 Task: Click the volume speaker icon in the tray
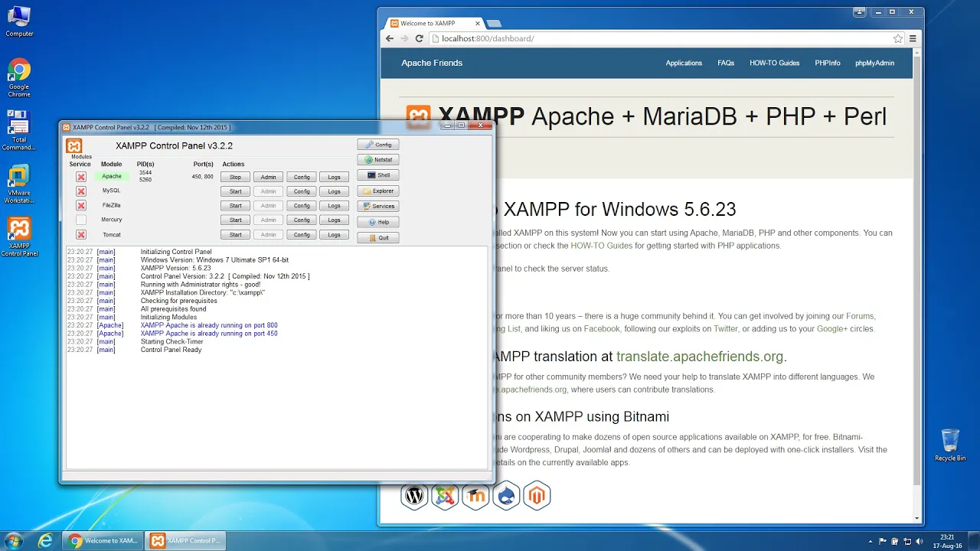click(918, 541)
